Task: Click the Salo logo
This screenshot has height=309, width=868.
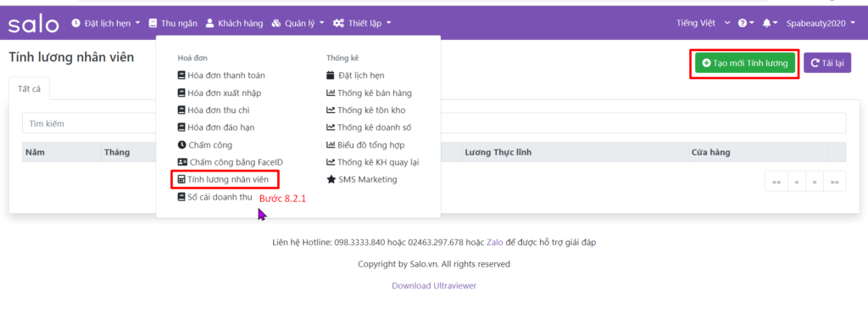Action: click(x=33, y=24)
